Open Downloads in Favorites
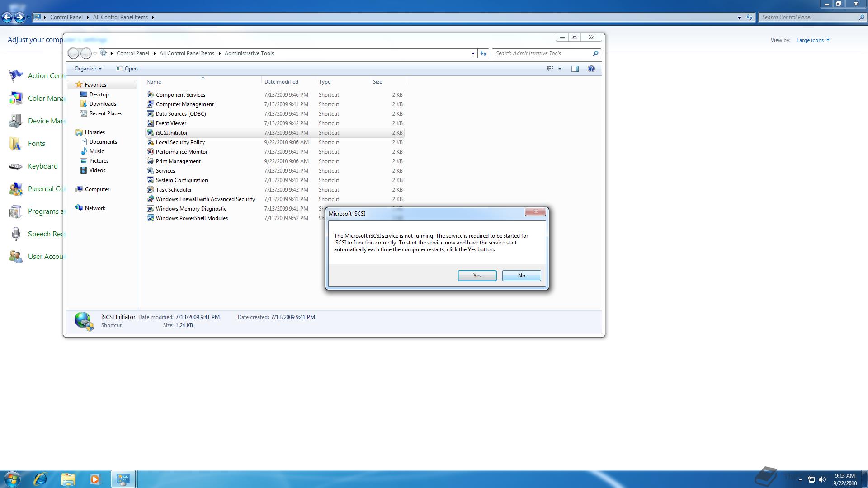 click(x=103, y=104)
